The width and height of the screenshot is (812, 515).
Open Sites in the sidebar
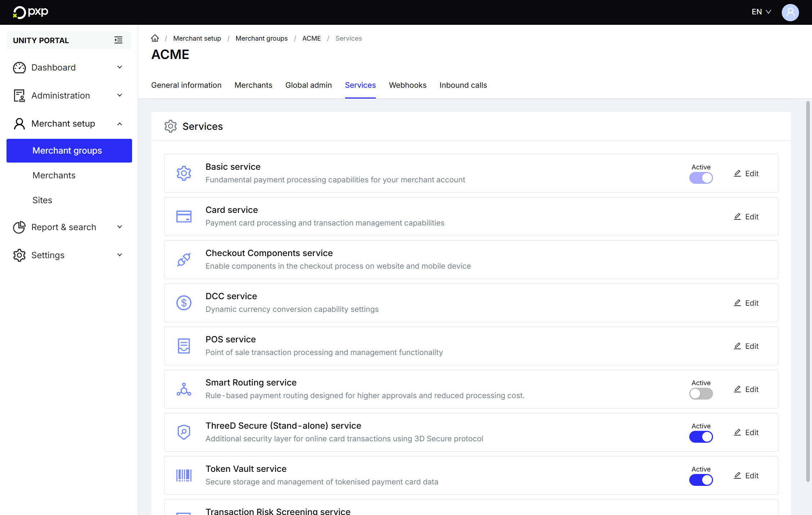point(42,200)
